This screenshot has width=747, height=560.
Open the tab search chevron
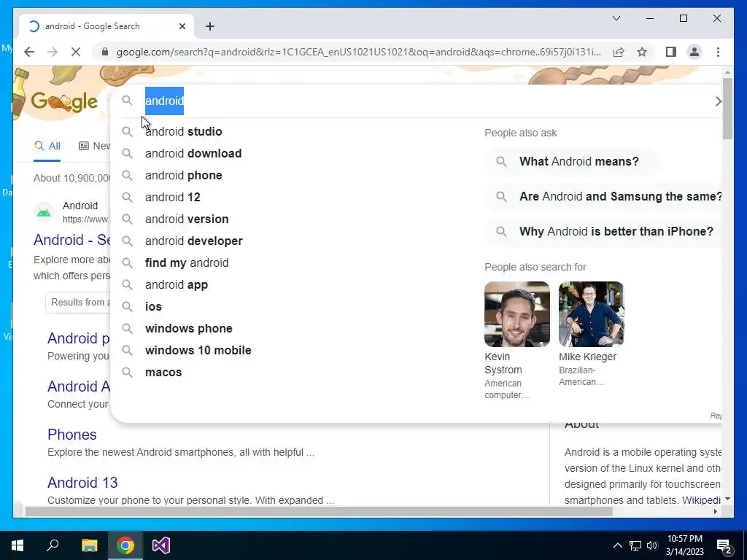pyautogui.click(x=616, y=18)
